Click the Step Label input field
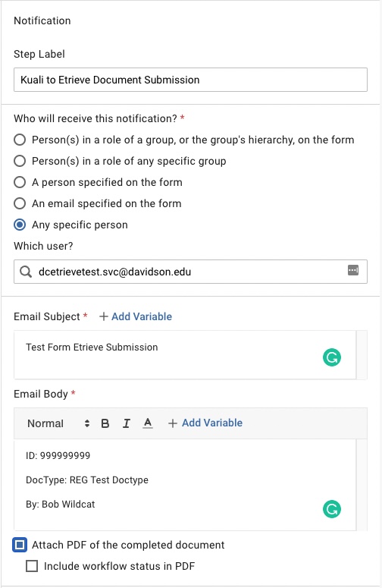The width and height of the screenshot is (382, 588). click(x=191, y=80)
